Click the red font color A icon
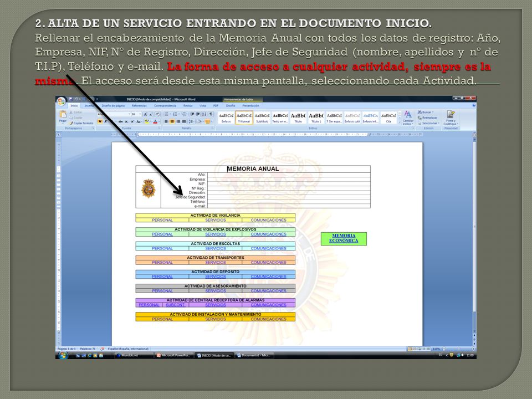Image resolution: width=532 pixels, height=399 pixels. coord(155,121)
